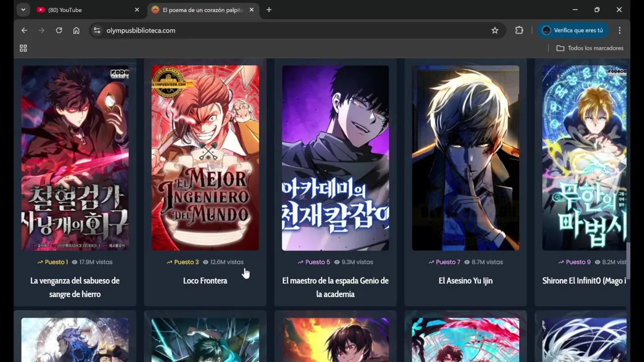Select the El poema de un corazón tab
This screenshot has width=644, height=362.
pos(204,10)
